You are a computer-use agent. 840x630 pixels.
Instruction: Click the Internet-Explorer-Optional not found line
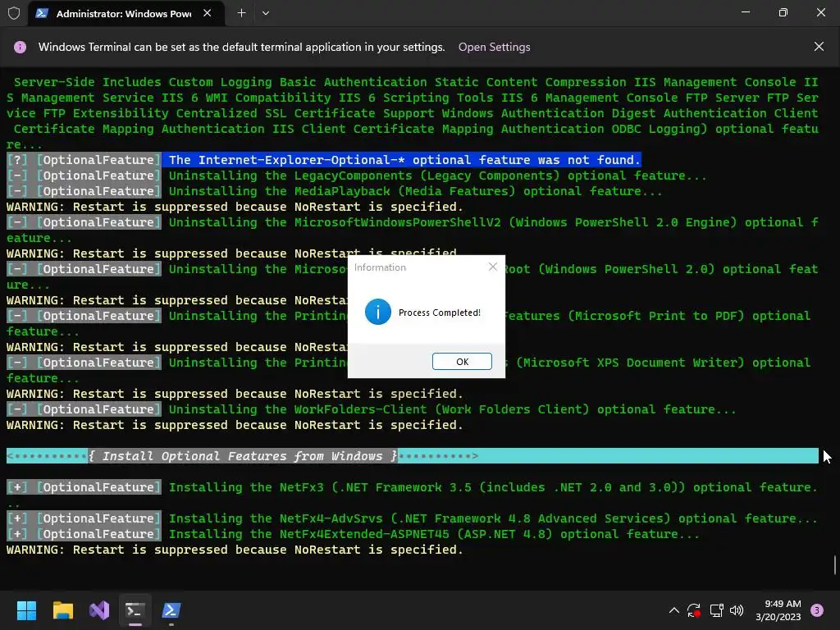[323, 160]
